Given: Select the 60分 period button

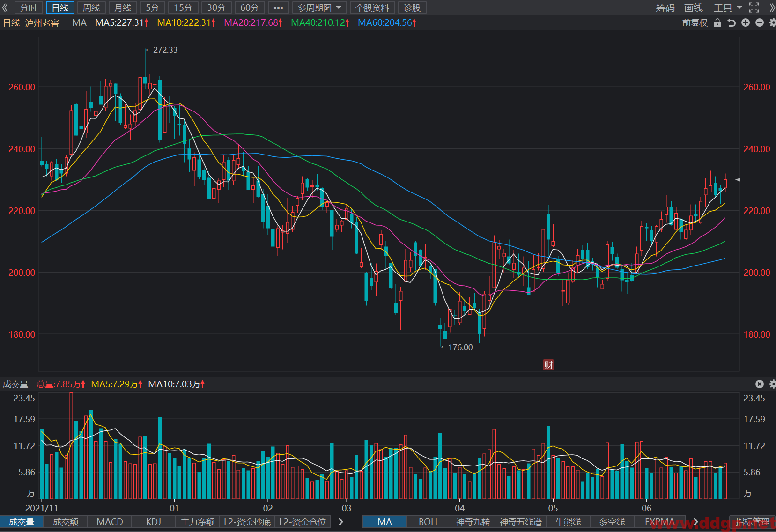Looking at the screenshot, I should [250, 7].
